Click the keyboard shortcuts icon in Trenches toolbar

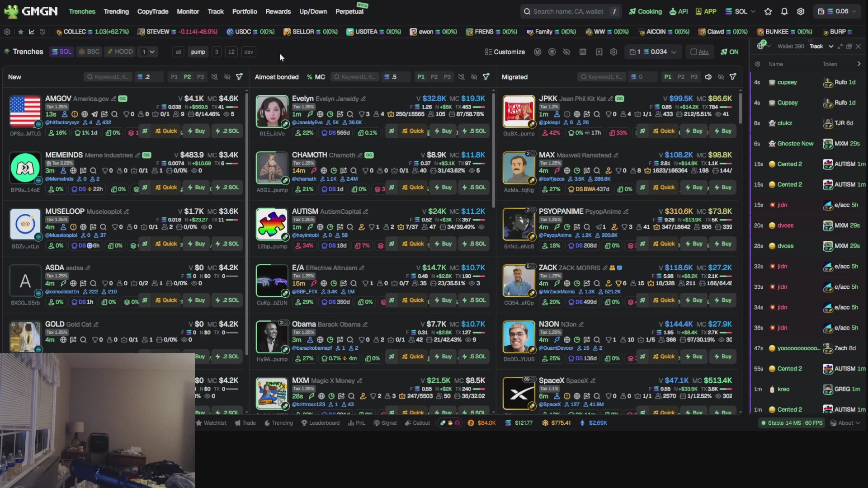click(583, 52)
